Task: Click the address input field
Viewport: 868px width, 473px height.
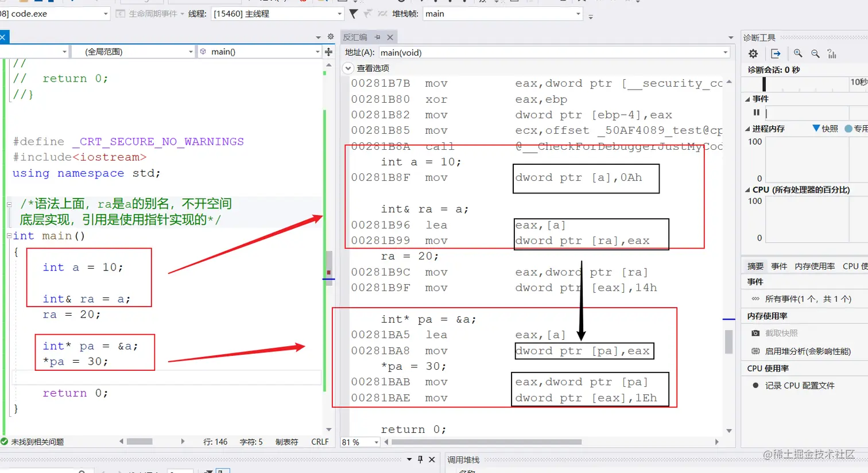Action: (x=554, y=52)
